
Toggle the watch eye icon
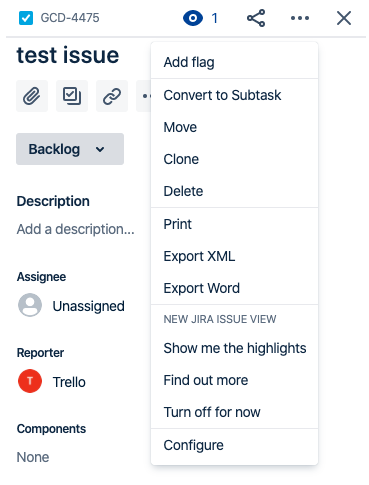[x=193, y=18]
